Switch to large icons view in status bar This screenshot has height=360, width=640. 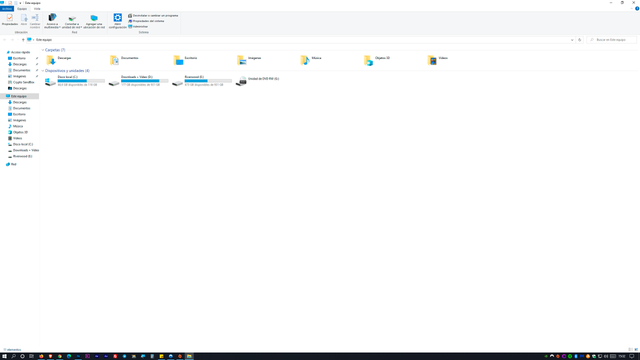[636, 349]
